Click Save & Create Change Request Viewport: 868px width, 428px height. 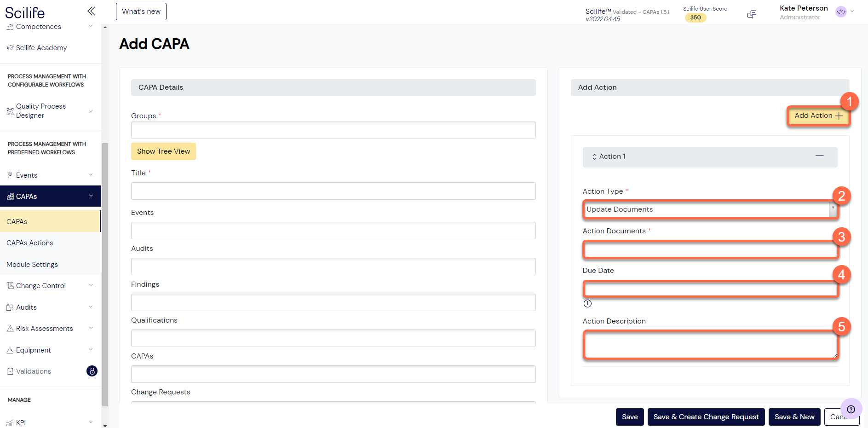coord(706,417)
